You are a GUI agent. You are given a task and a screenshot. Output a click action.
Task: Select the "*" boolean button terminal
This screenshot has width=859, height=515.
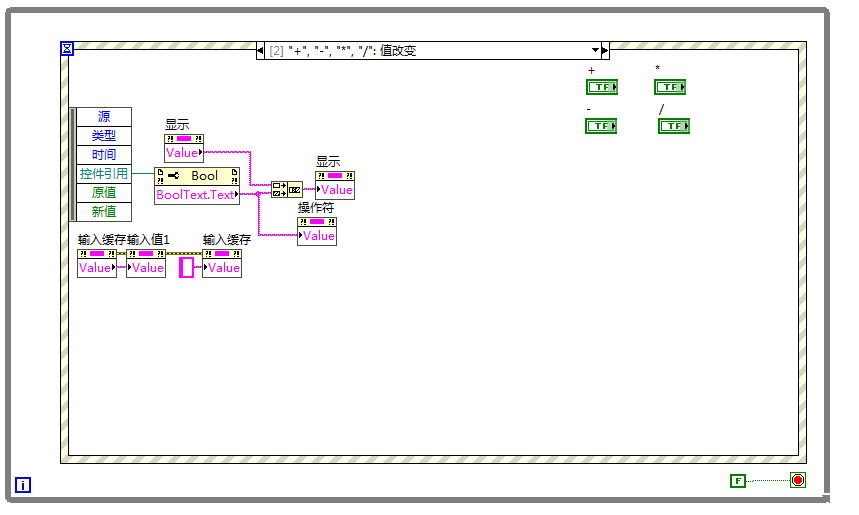[670, 87]
